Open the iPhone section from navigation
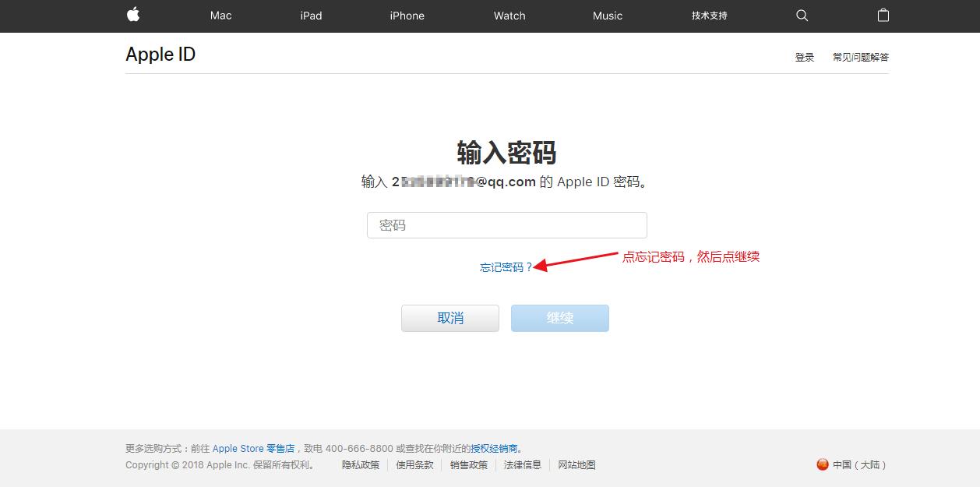This screenshot has height=487, width=980. [406, 16]
